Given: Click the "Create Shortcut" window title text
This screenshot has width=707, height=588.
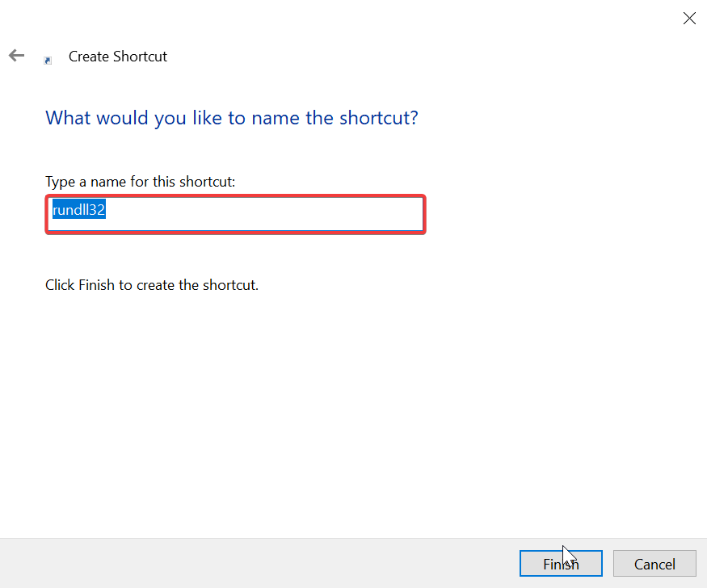Looking at the screenshot, I should (x=118, y=57).
